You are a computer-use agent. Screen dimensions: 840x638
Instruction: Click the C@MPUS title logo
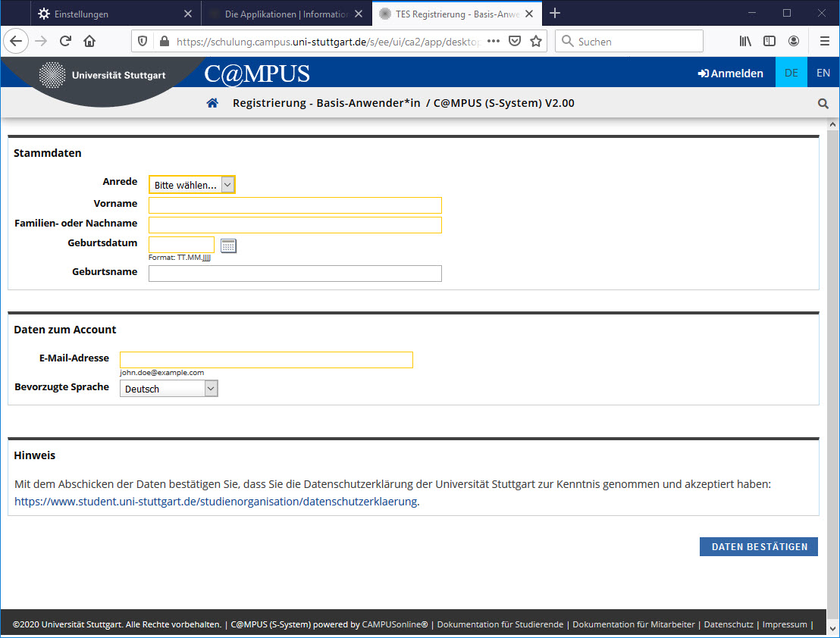[256, 73]
